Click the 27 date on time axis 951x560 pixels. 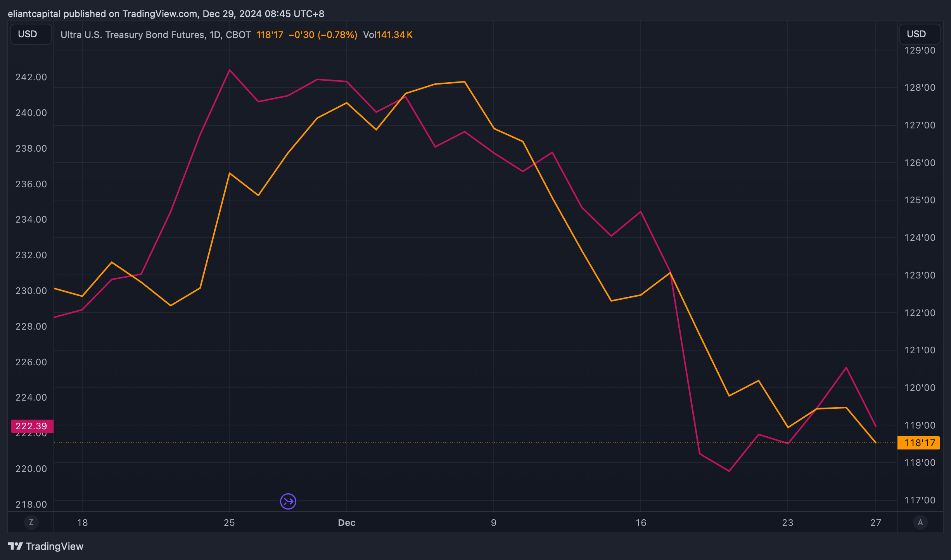pyautogui.click(x=875, y=522)
